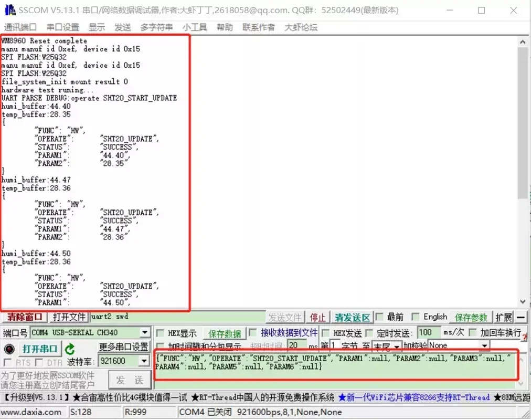531x420 pixels.
Task: Toggle the English language checkbox
Action: click(x=415, y=317)
